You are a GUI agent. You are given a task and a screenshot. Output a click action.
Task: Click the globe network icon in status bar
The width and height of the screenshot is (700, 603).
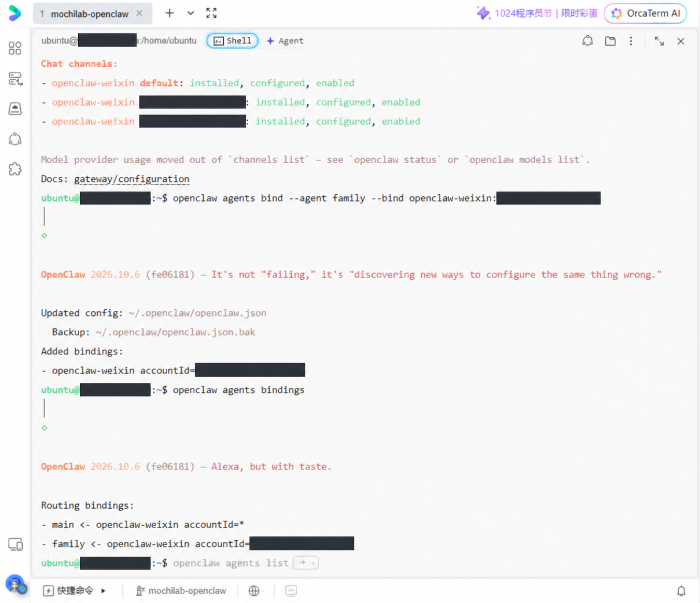[254, 591]
